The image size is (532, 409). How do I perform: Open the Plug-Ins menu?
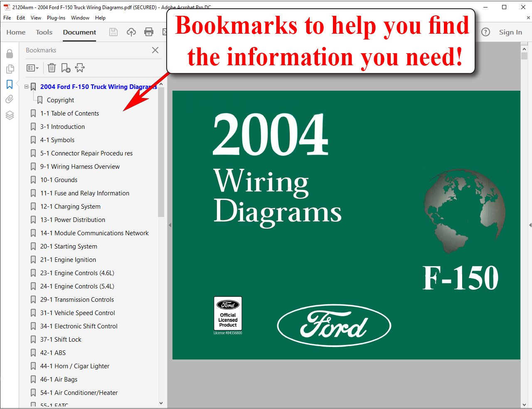point(56,18)
